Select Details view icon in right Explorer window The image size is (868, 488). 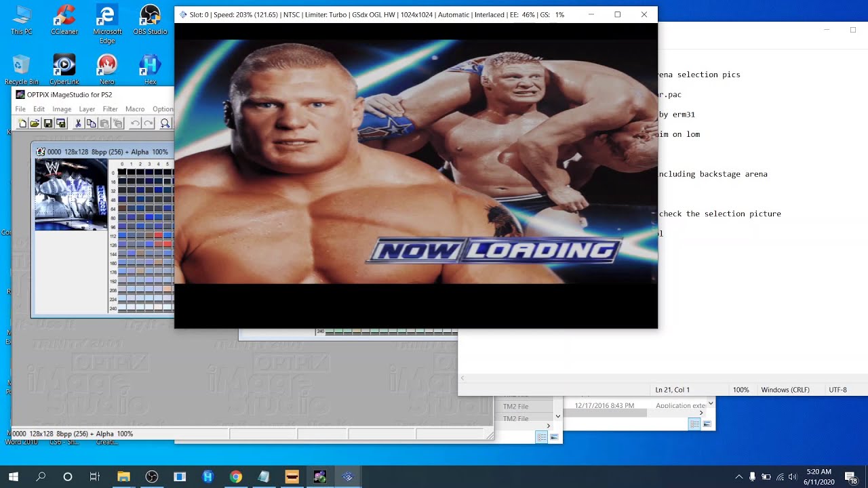pyautogui.click(x=694, y=424)
